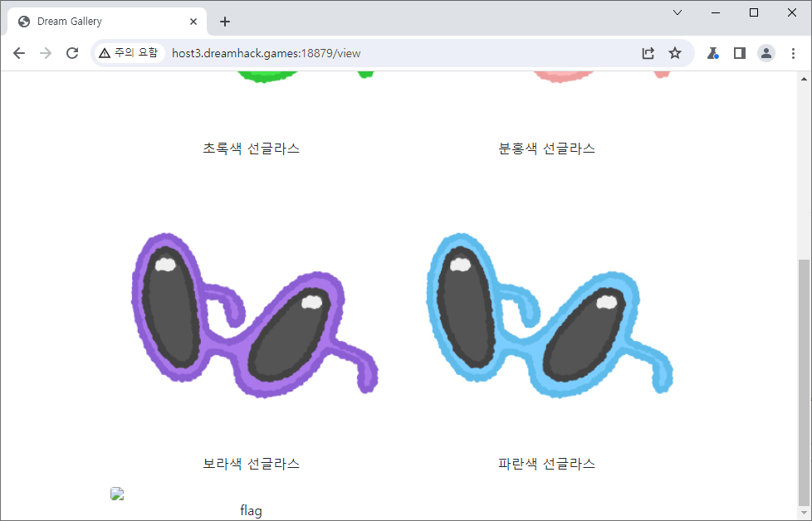Click the purple sunglasses image
Viewport: 812px width, 521px height.
(252, 315)
